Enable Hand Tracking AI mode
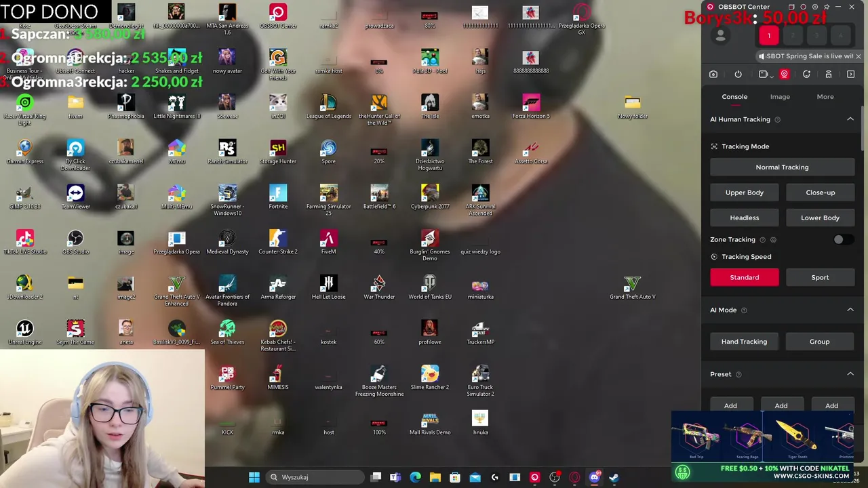Image resolution: width=868 pixels, height=488 pixels. [x=744, y=342]
